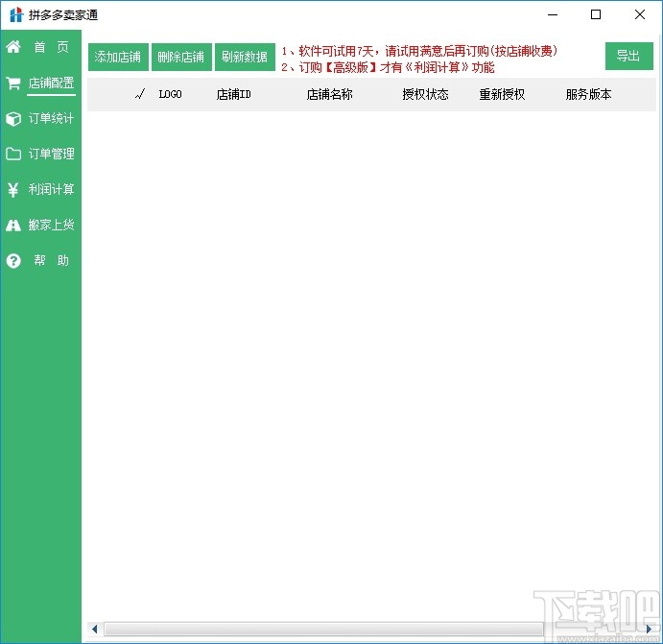
Task: Click the road icon for 搬家上货
Action: pyautogui.click(x=13, y=226)
